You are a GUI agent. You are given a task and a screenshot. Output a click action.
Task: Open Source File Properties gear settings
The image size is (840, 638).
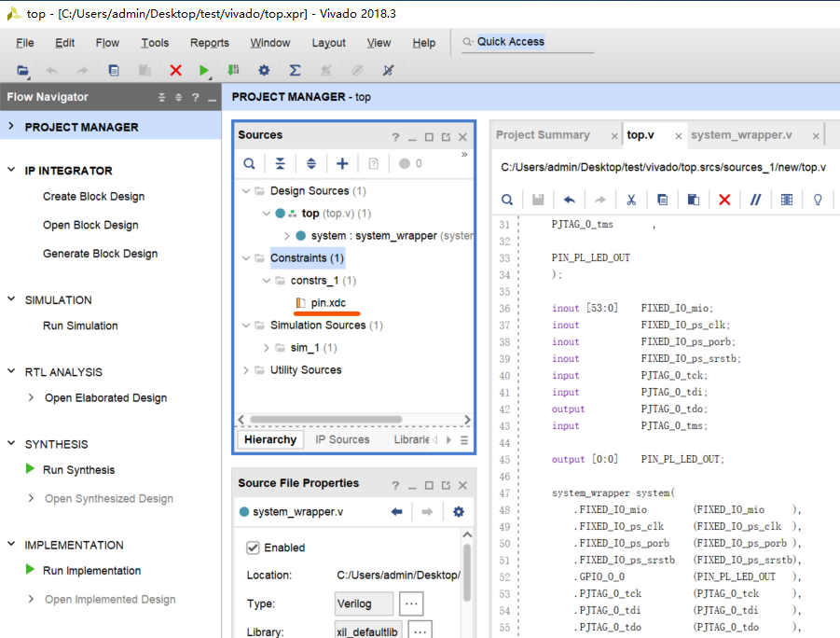pyautogui.click(x=458, y=511)
